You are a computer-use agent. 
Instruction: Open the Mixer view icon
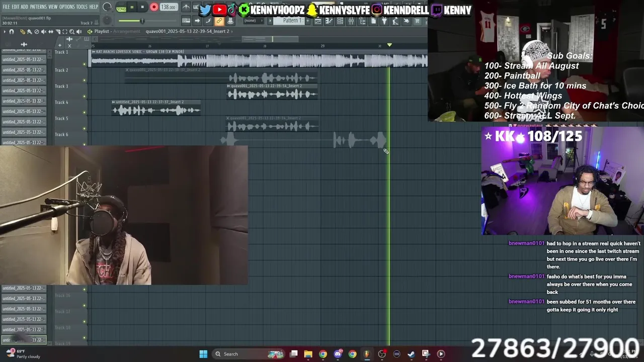pyautogui.click(x=351, y=21)
